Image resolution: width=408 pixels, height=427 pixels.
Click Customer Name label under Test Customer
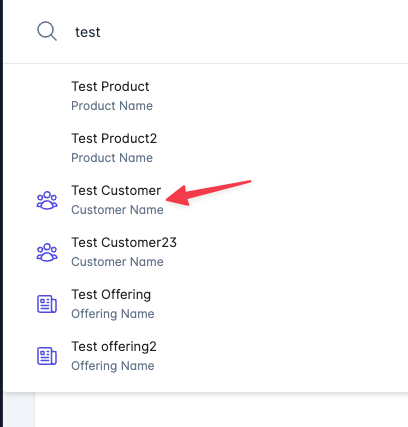(x=117, y=210)
